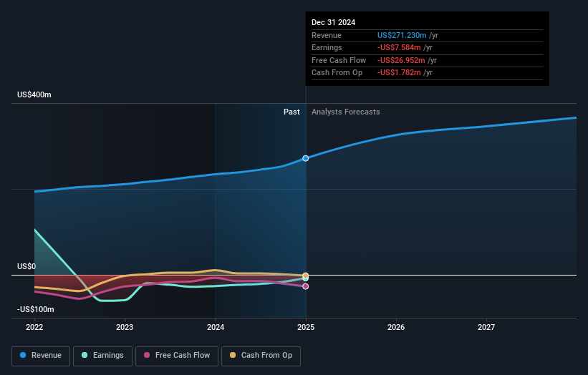Toggle the Revenue series legend button
588x375 pixels.
point(41,356)
